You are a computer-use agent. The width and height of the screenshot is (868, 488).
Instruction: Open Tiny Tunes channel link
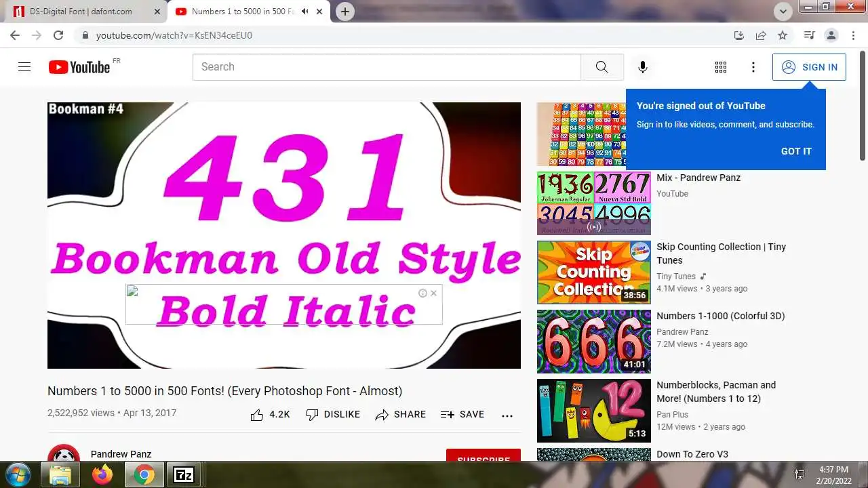pos(676,277)
